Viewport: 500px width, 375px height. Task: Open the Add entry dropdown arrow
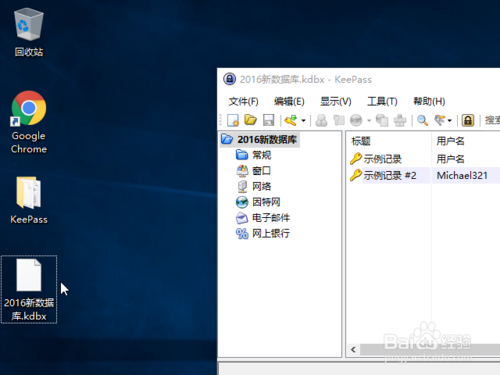303,121
